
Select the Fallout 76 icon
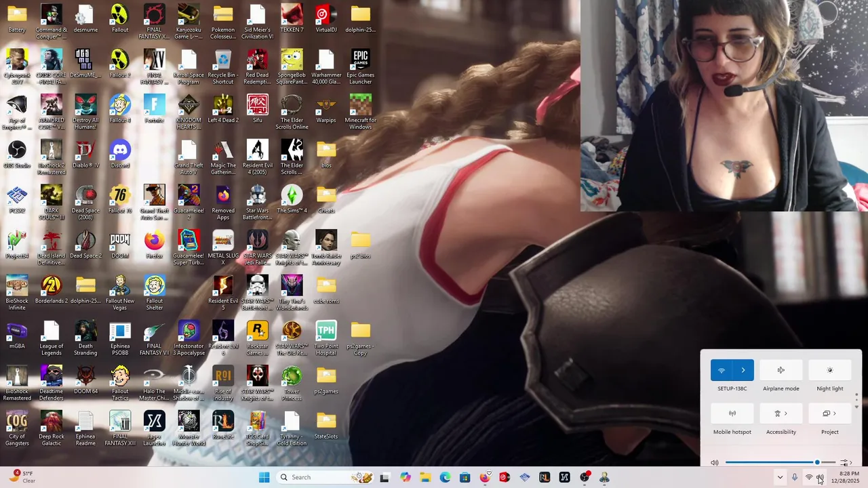(120, 199)
